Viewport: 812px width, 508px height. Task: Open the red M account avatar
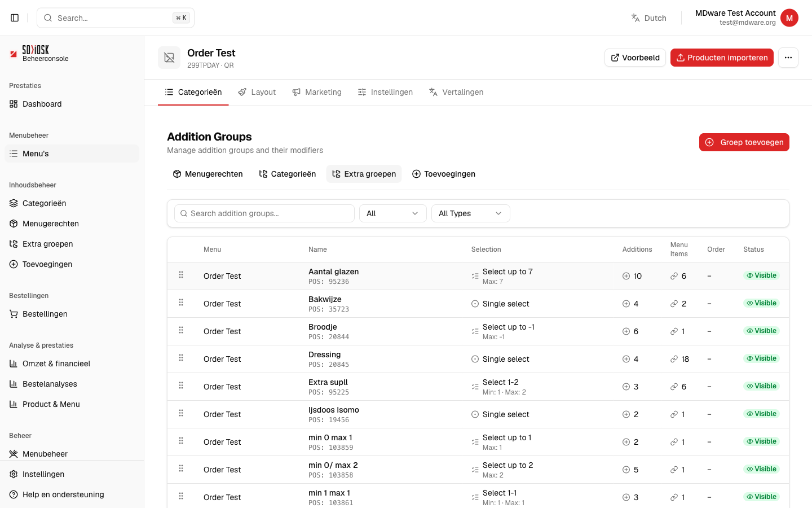click(789, 18)
